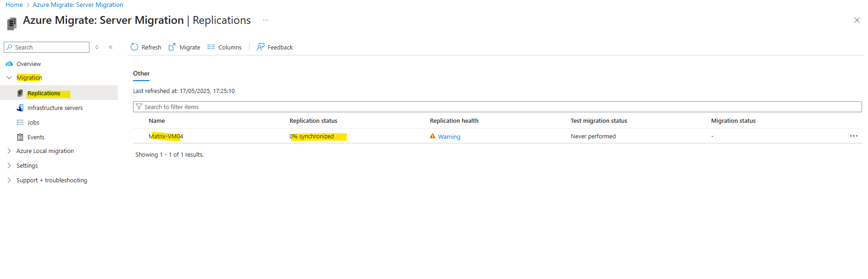Focus the sidebar Search box

[47, 47]
